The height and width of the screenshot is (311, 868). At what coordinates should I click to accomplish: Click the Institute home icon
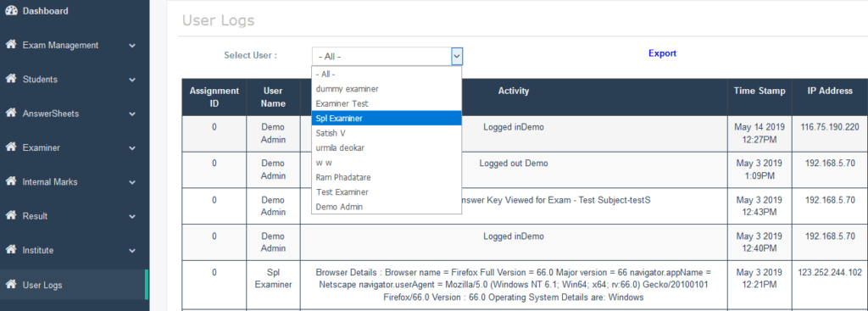coord(10,250)
